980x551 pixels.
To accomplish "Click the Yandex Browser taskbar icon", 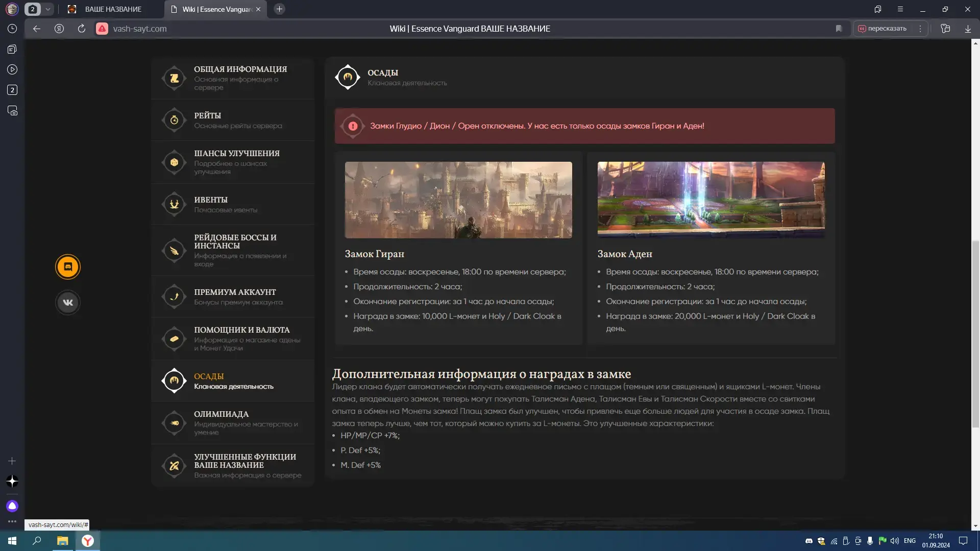I will point(88,541).
